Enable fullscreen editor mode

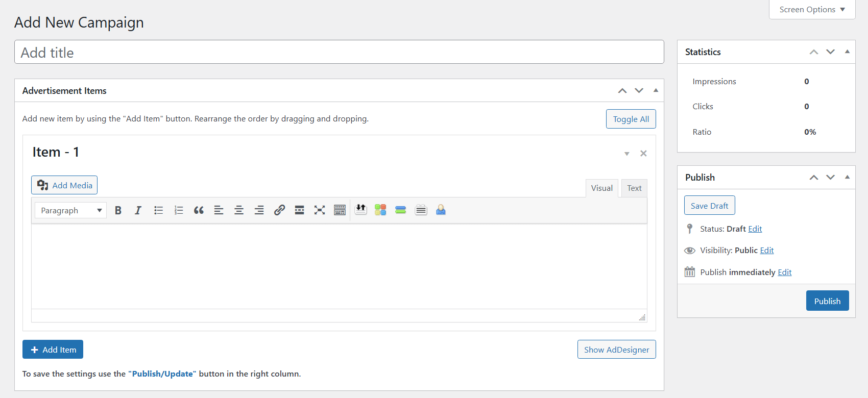[x=320, y=210]
